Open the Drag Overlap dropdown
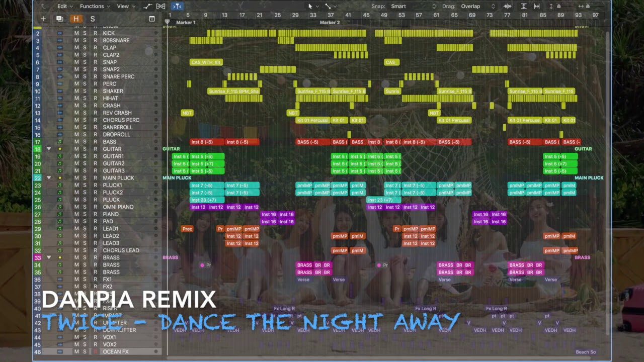 tap(478, 6)
